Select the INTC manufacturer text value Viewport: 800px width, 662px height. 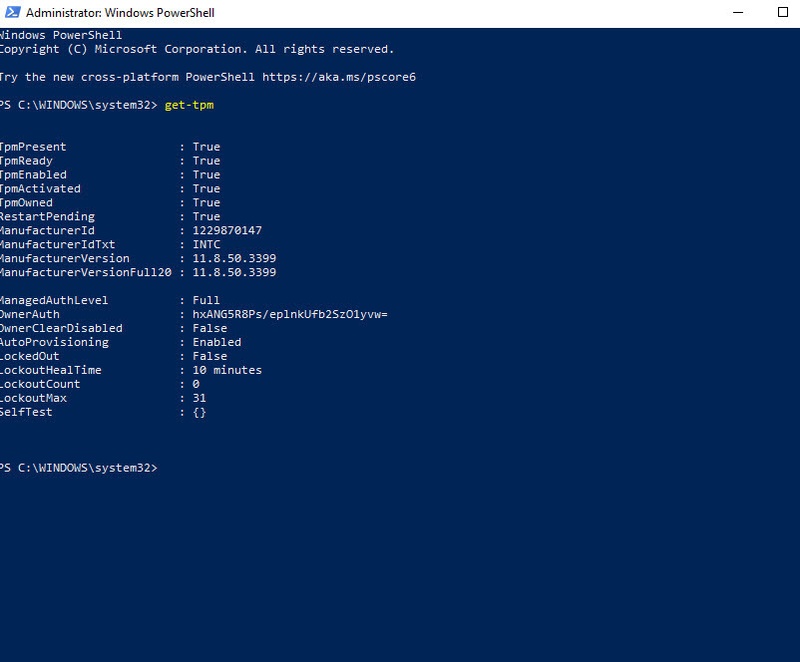pos(206,244)
